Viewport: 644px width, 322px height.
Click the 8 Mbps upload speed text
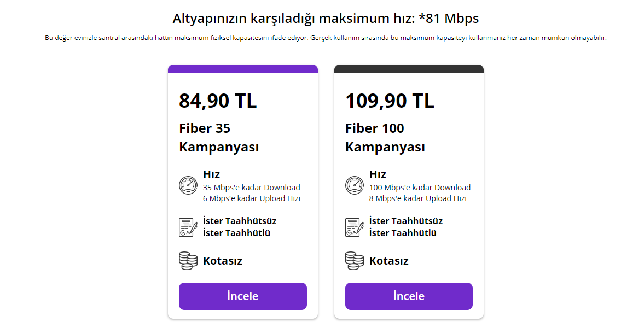tap(417, 198)
